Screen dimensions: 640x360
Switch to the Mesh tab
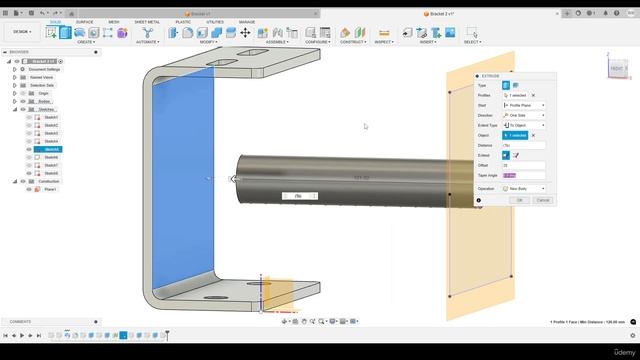pos(114,22)
